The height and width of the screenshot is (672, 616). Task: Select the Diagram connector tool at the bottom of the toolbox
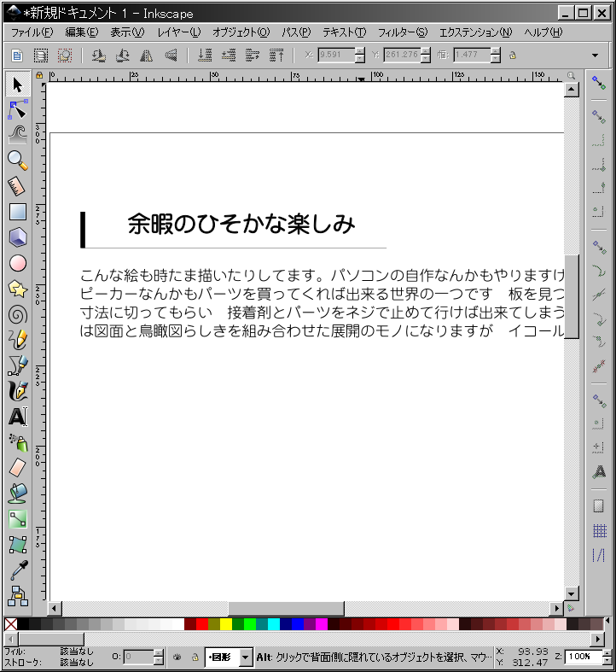[x=18, y=596]
